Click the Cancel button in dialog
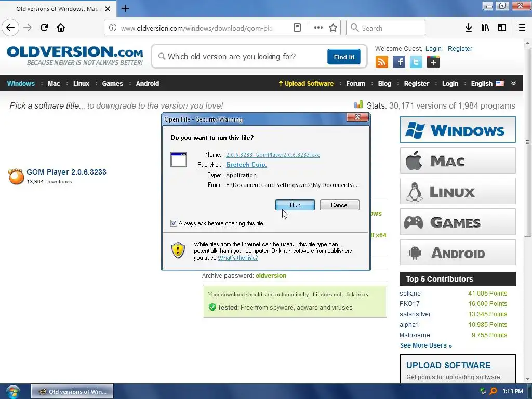The image size is (532, 399). pos(340,205)
